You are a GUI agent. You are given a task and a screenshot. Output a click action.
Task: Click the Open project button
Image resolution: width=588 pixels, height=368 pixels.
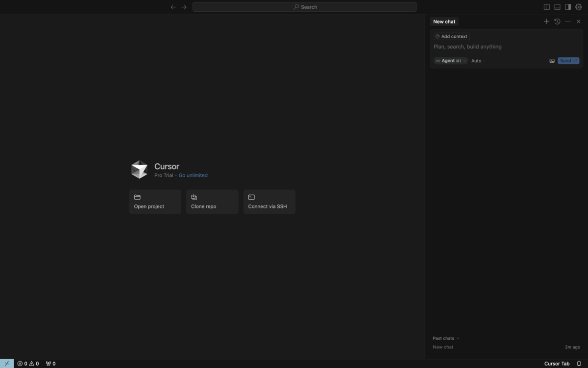tap(155, 202)
